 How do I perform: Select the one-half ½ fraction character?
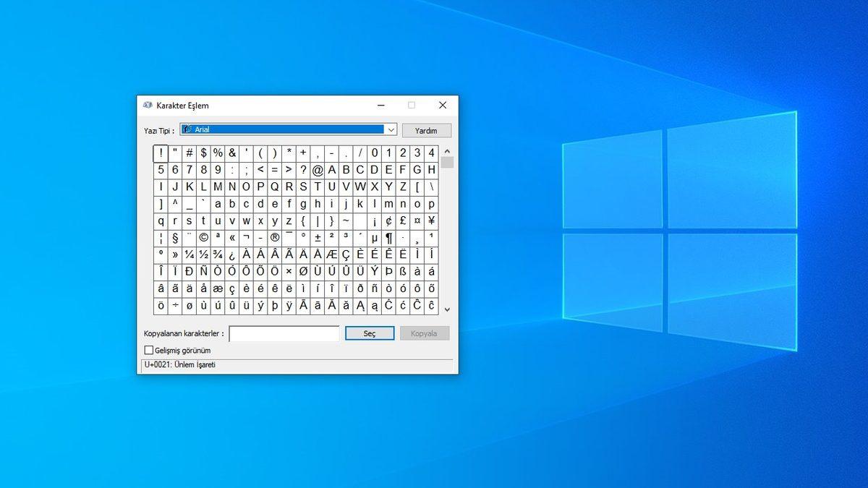click(x=204, y=253)
